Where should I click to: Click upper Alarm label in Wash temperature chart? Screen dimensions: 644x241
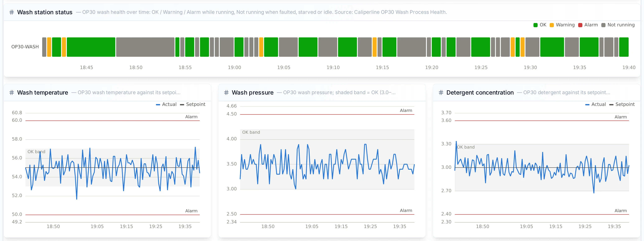tap(191, 117)
